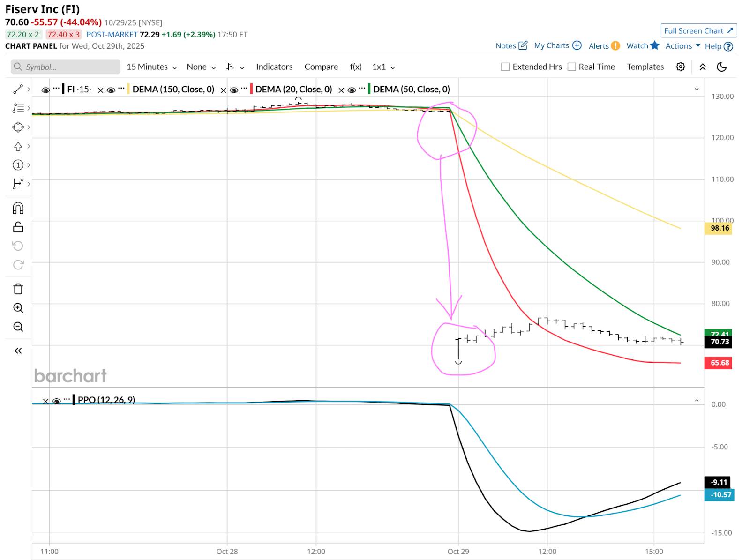Screen dimensions: 750x560
Task: Delete drawings with the trash can icon
Action: (18, 289)
